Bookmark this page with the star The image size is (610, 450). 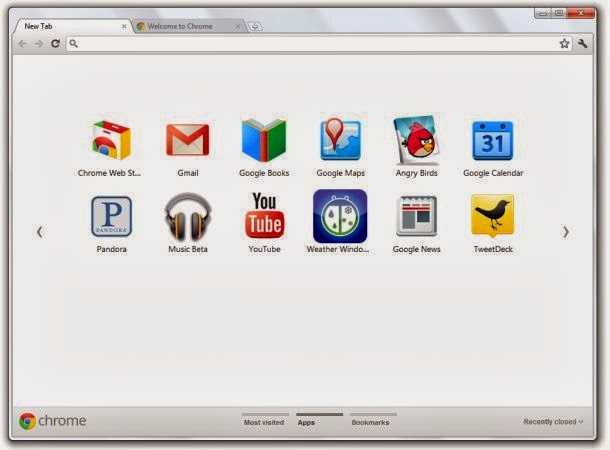click(564, 43)
